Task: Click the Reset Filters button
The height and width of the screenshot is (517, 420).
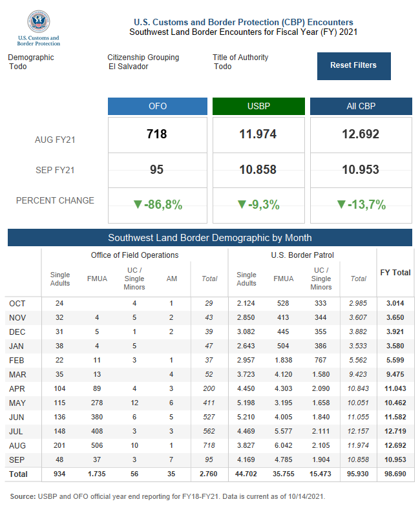Action: [x=353, y=66]
